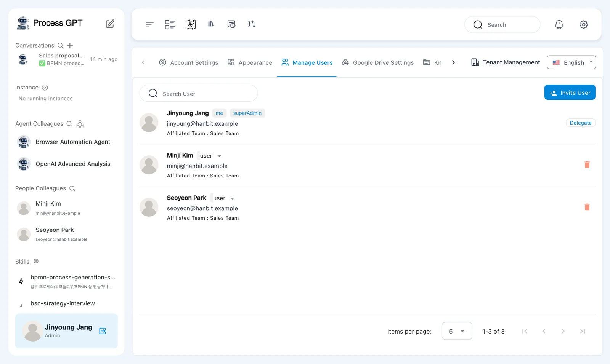Open the OpenAI Advanced Analysis agent
Screen dimensions: 610x364
pos(67,164)
